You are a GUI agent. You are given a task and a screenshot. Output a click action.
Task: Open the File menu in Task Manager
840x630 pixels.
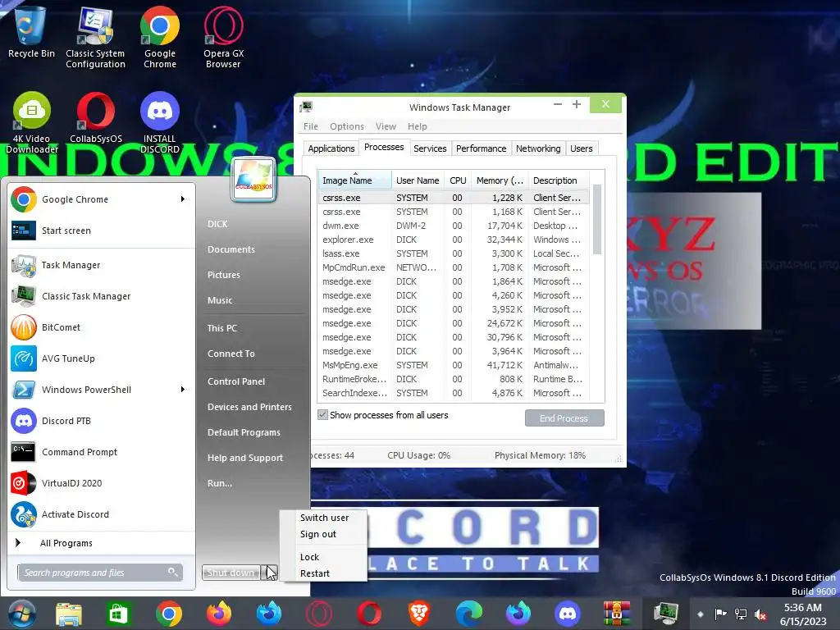[311, 126]
